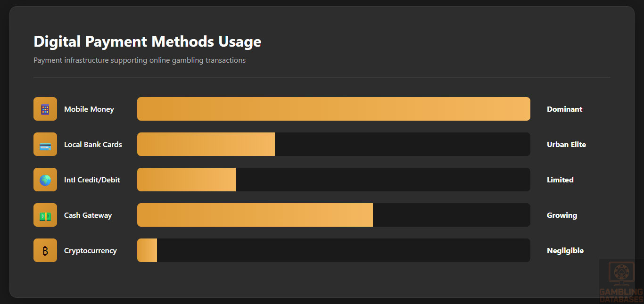Screen dimensions: 644x304
Task: Select the Local Bank Cards label
Action: coord(93,145)
